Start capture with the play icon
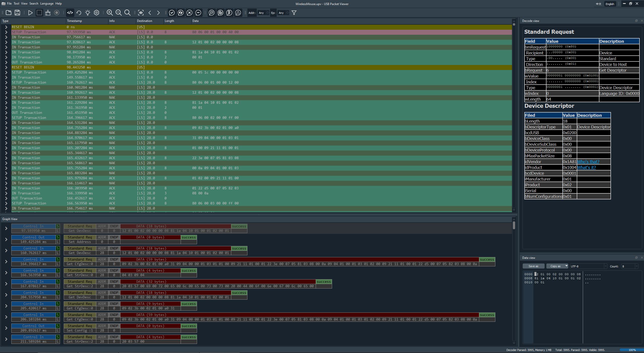Image resolution: width=644 pixels, height=353 pixels. click(x=30, y=13)
